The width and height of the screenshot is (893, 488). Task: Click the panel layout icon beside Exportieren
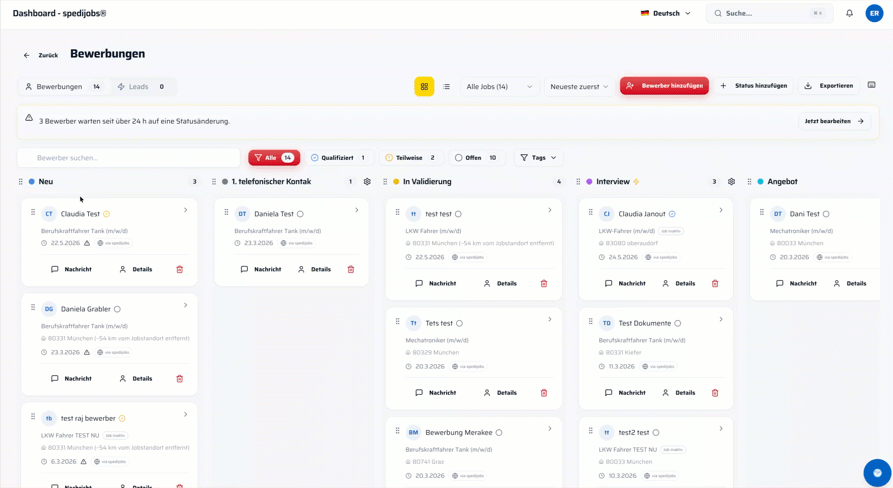[871, 85]
